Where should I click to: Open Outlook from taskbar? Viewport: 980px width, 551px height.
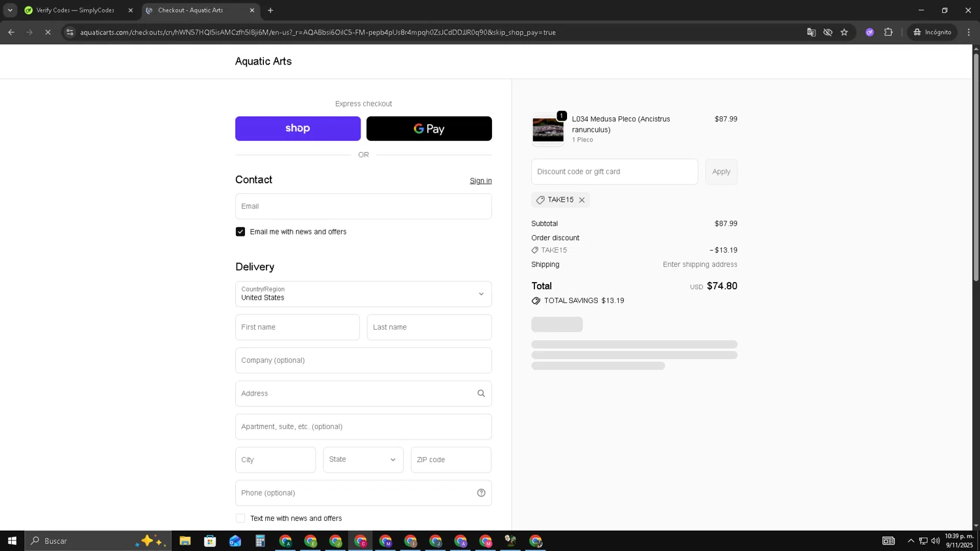pos(235,541)
